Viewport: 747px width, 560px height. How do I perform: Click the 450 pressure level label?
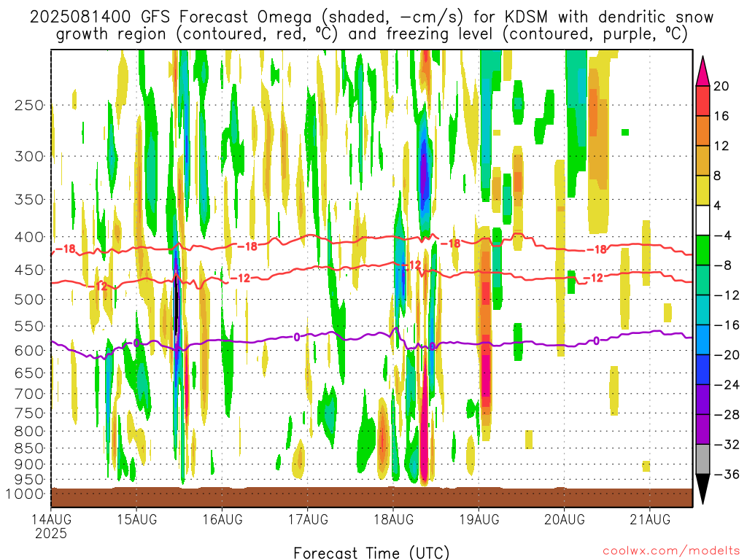coord(29,270)
